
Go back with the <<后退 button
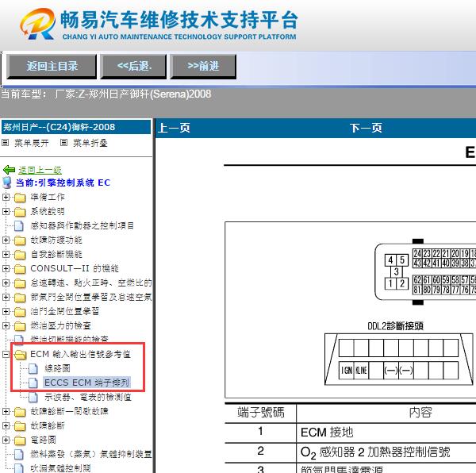tap(133, 67)
